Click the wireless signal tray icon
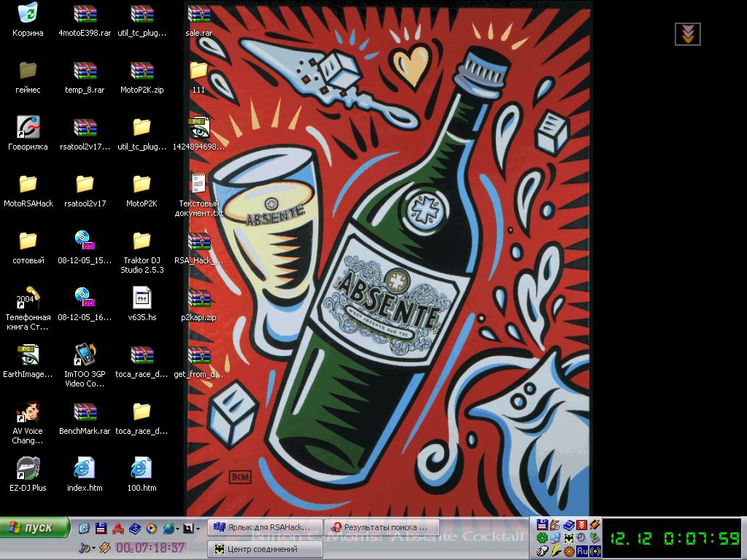 point(595,551)
